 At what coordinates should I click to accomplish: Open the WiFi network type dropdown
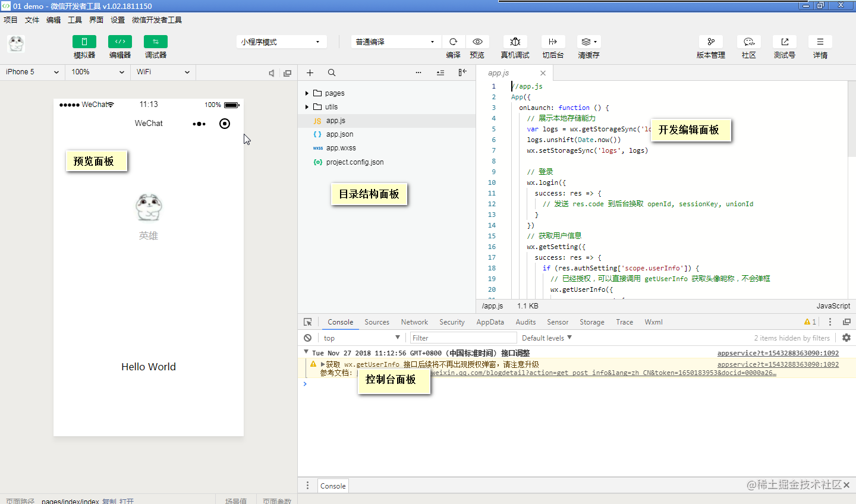163,72
